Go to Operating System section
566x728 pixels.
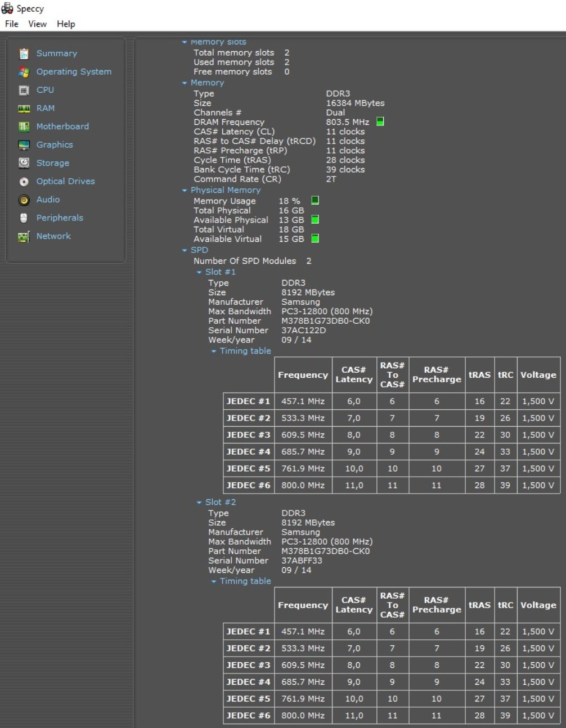coord(74,71)
